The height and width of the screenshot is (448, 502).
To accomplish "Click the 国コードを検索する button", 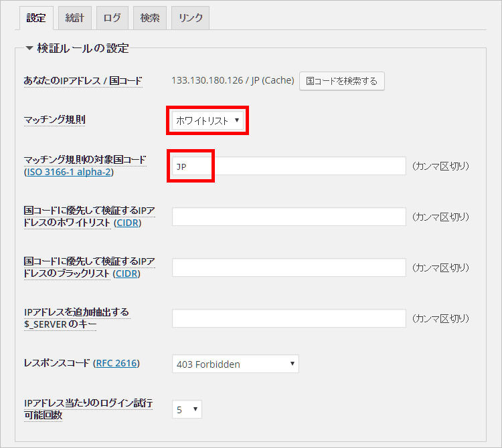I will (x=341, y=81).
